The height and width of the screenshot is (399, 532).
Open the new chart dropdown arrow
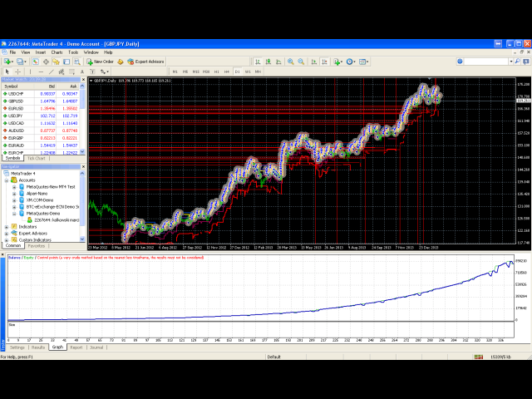click(x=12, y=62)
